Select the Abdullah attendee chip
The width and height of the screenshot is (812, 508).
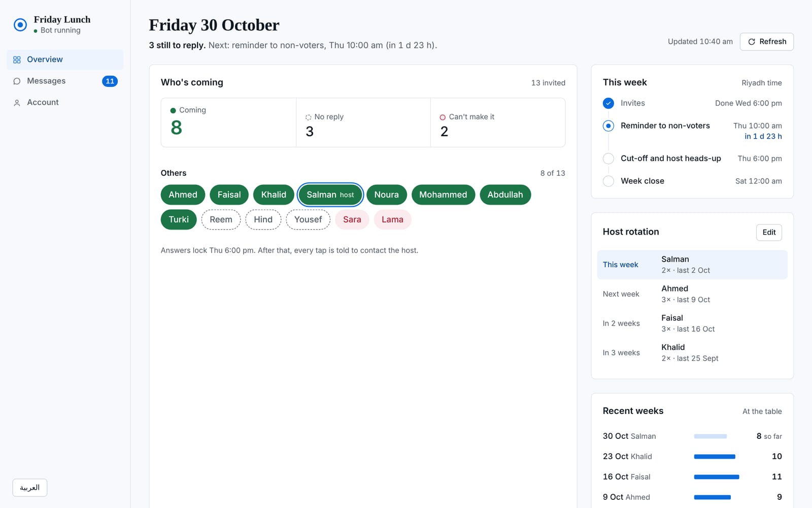[x=505, y=195]
